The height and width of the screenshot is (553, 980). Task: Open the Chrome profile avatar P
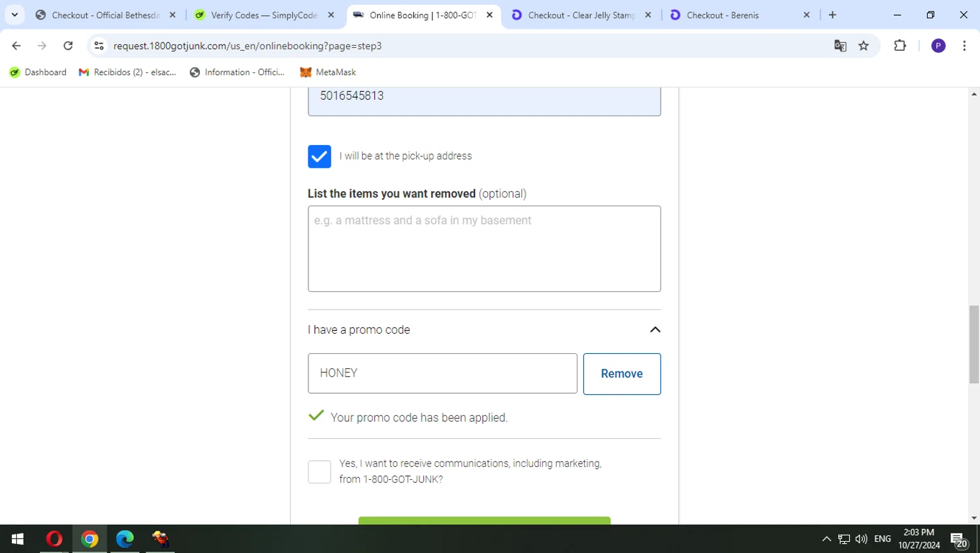pyautogui.click(x=938, y=46)
